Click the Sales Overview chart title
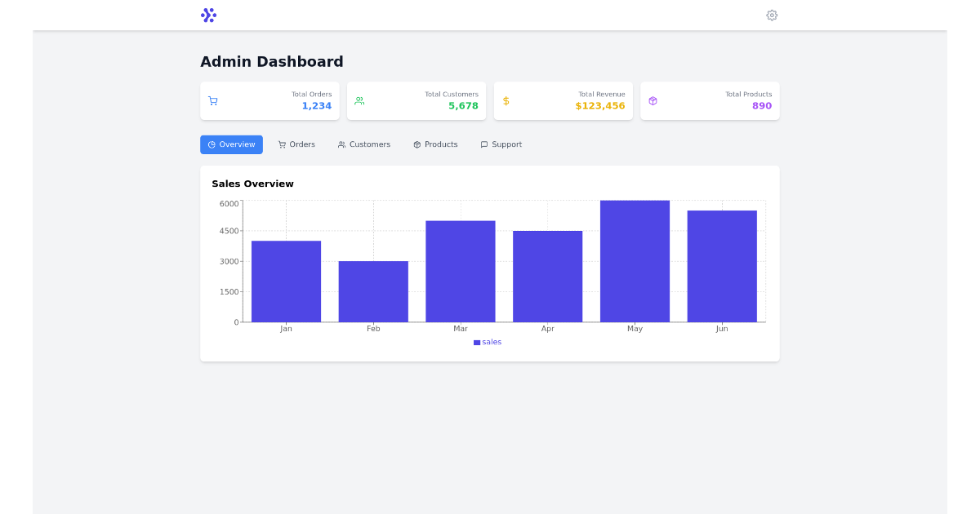The height and width of the screenshot is (514, 980). (x=252, y=184)
